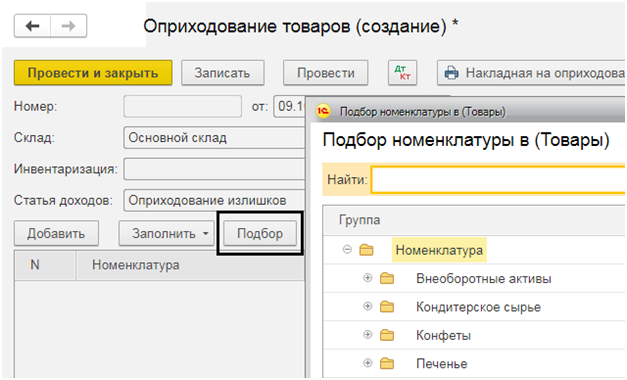Click the forward navigation arrow
Image resolution: width=627 pixels, height=380 pixels.
(68, 26)
